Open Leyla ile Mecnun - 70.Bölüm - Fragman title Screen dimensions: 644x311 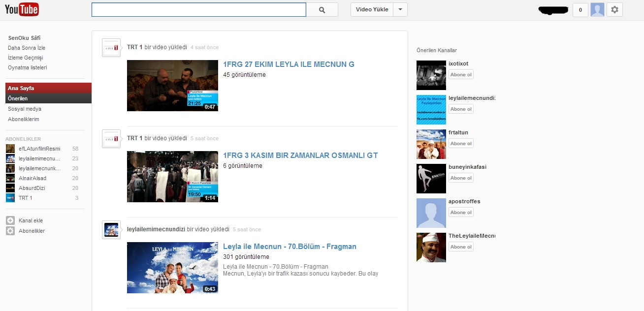[290, 247]
